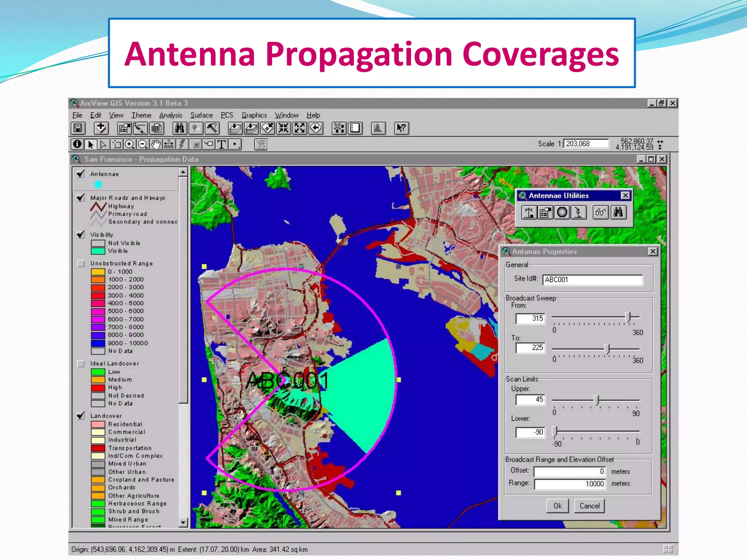Click the legend scrollbar down arrow
The height and width of the screenshot is (560, 747).
pos(183,523)
